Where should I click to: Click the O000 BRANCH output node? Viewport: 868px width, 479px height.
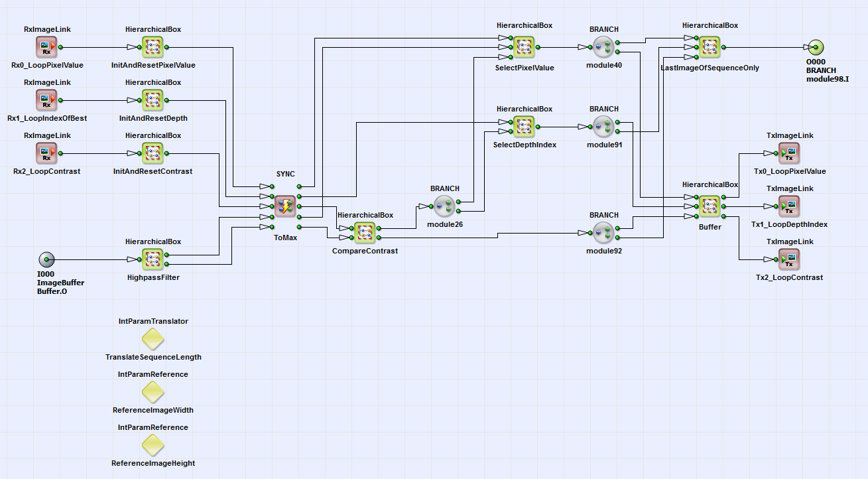click(x=816, y=47)
